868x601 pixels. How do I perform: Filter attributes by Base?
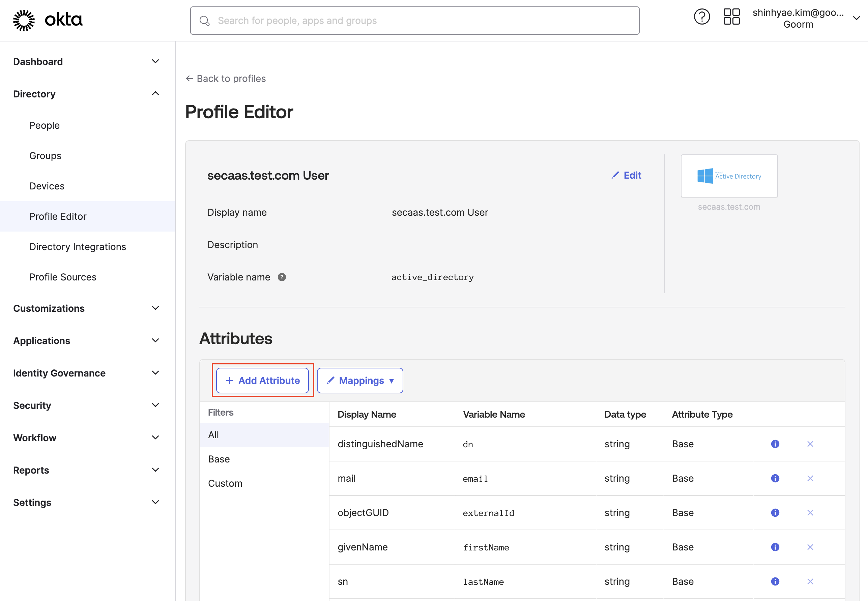[x=219, y=459]
